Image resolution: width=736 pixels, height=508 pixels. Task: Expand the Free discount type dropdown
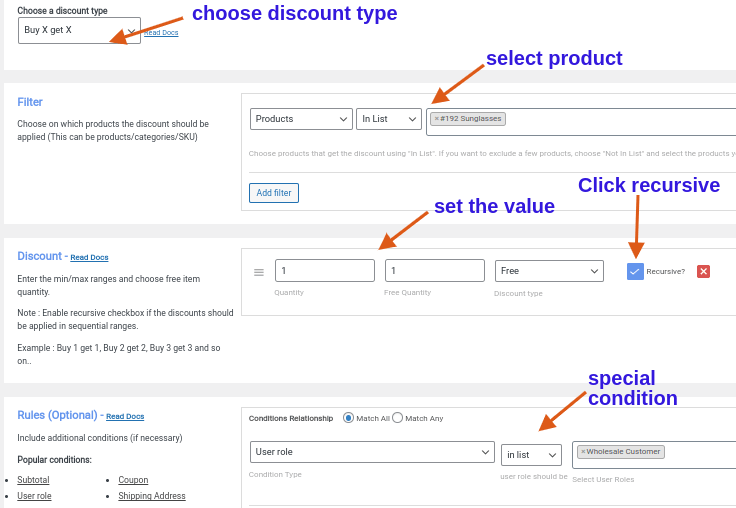tap(549, 271)
